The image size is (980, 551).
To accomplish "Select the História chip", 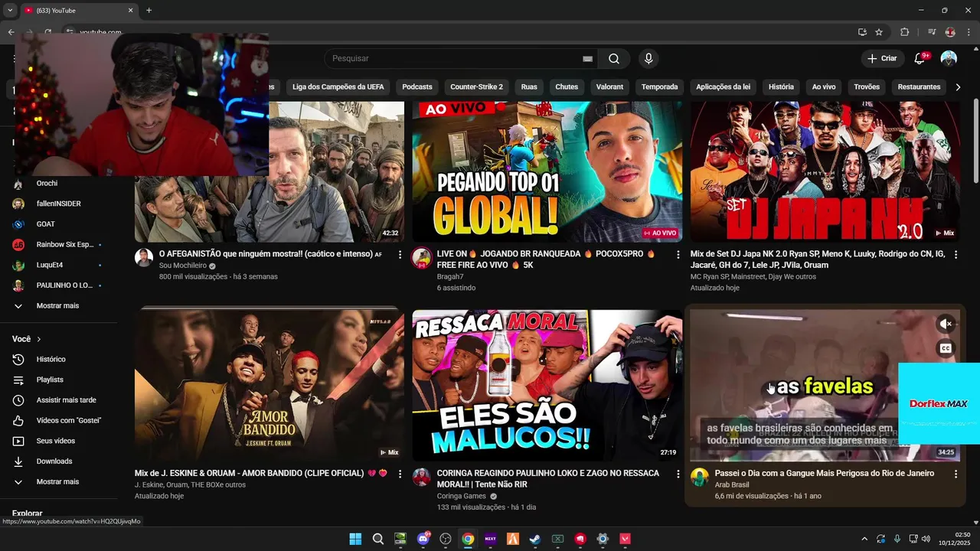I will pos(781,87).
